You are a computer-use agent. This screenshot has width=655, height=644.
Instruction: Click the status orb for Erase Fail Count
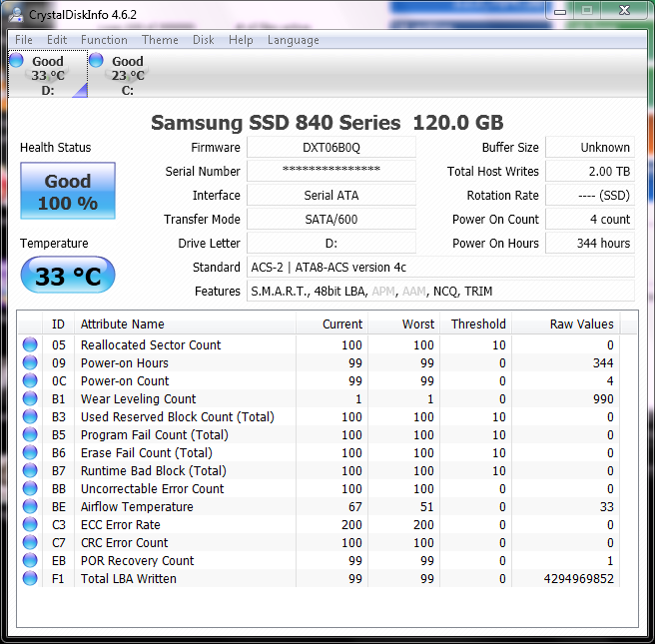30,452
